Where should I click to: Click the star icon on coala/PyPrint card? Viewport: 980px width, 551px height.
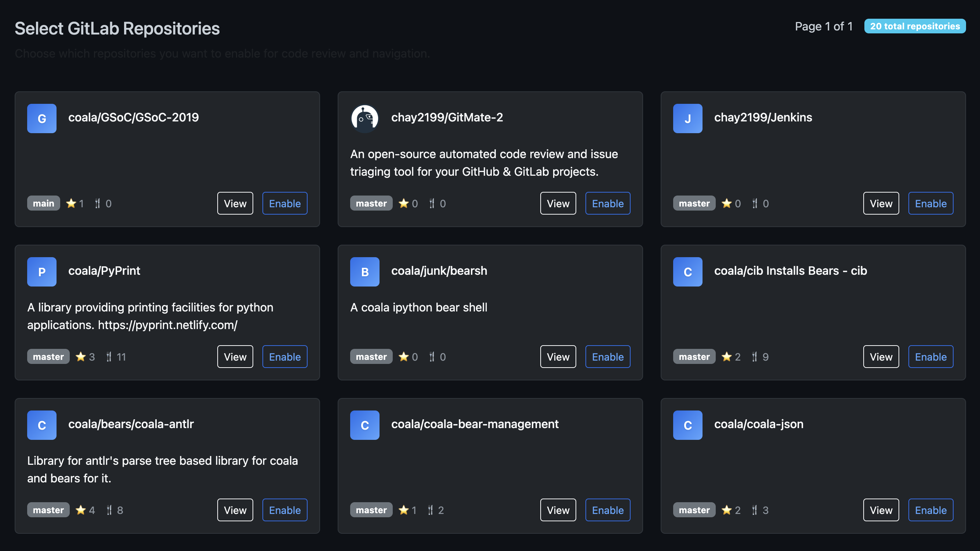click(81, 357)
